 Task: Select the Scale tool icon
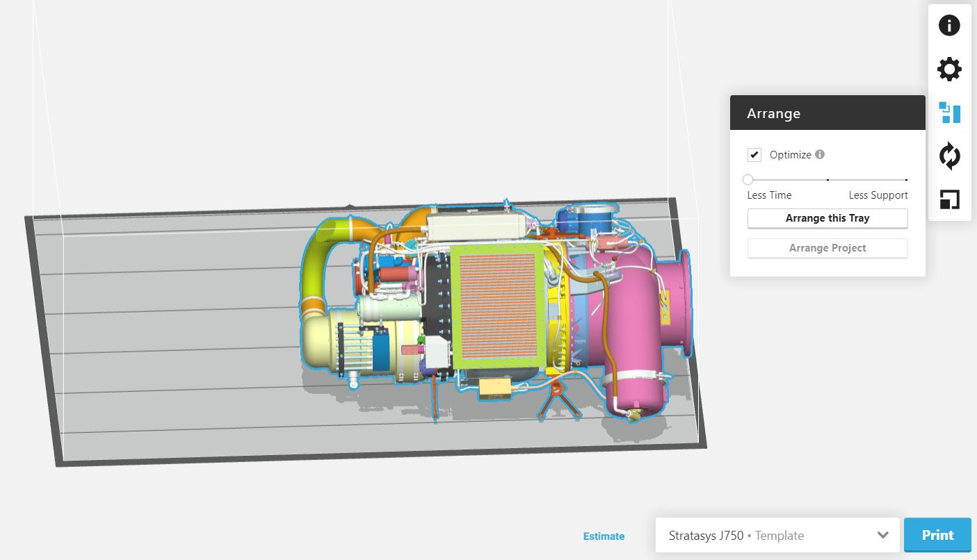coord(949,199)
